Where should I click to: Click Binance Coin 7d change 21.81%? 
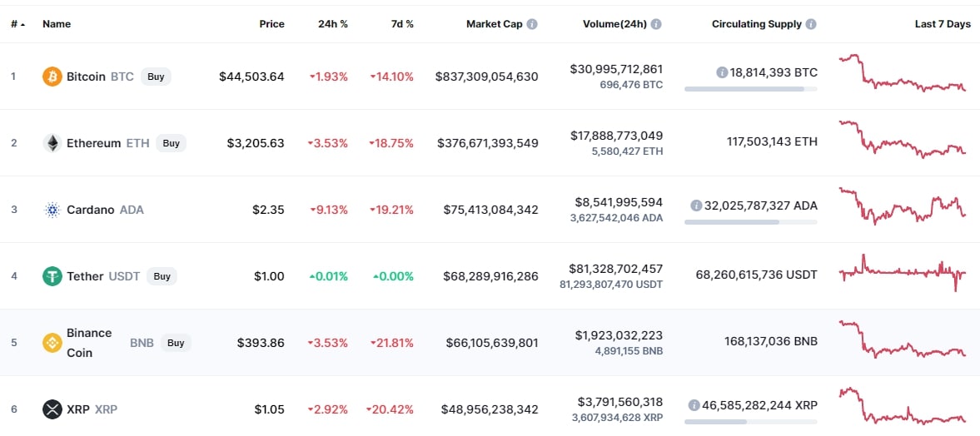[392, 343]
